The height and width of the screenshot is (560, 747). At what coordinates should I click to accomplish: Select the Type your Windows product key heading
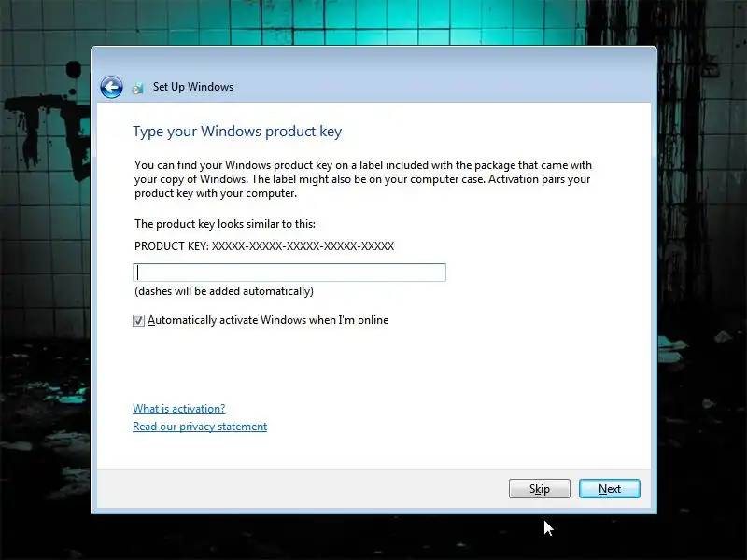coord(237,132)
